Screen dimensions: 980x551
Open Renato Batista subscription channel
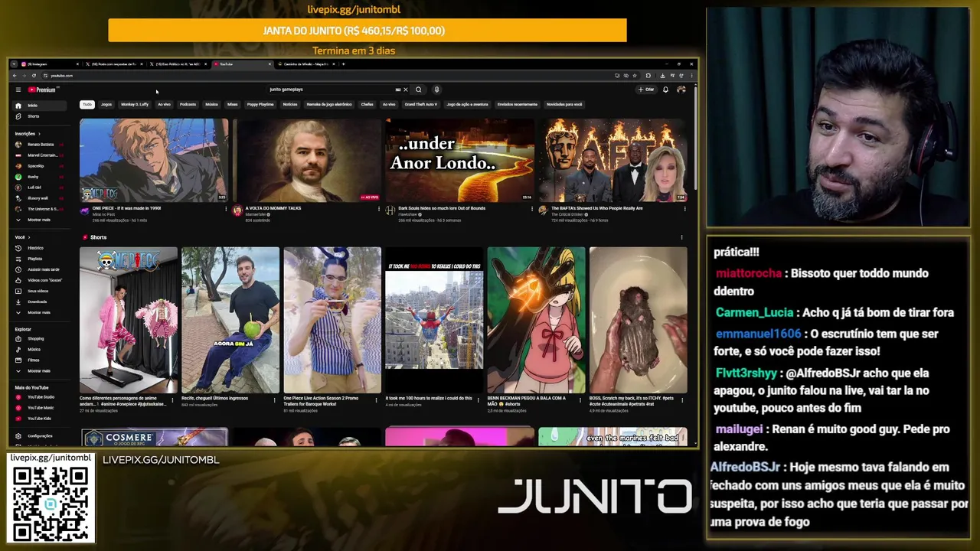pos(38,145)
